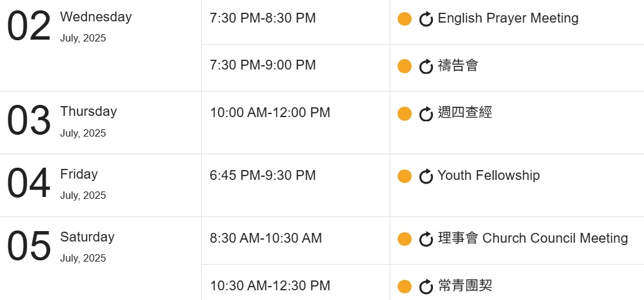Screen dimensions: 644x300
Task: Click recurring icon beside Church Council Meeting
Action: pyautogui.click(x=426, y=239)
